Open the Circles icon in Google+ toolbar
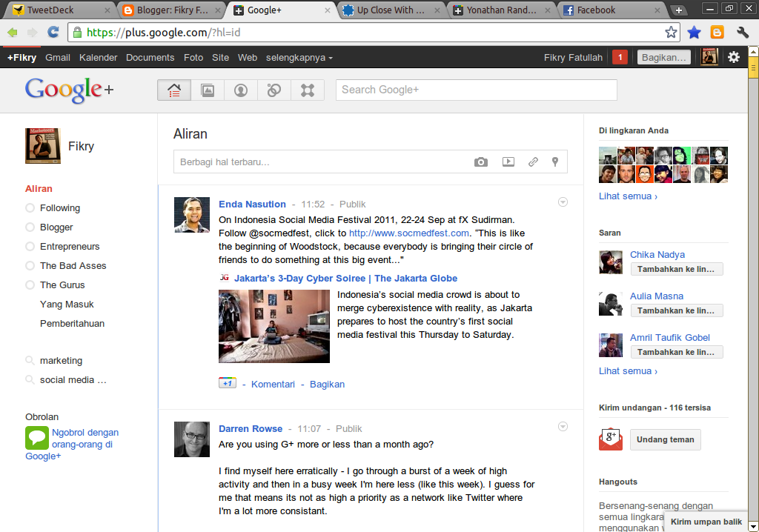Viewport: 759px width, 532px height. 274,90
